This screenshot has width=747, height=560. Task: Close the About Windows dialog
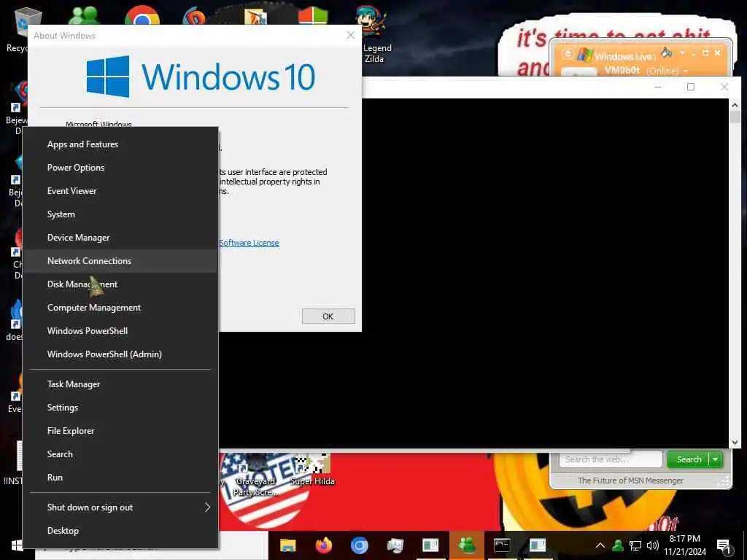click(351, 35)
